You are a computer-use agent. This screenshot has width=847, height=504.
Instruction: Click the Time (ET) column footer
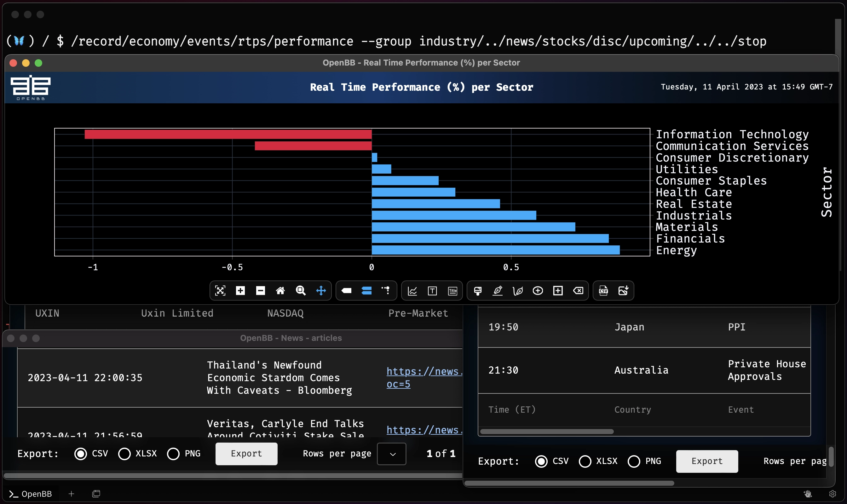tap(512, 409)
